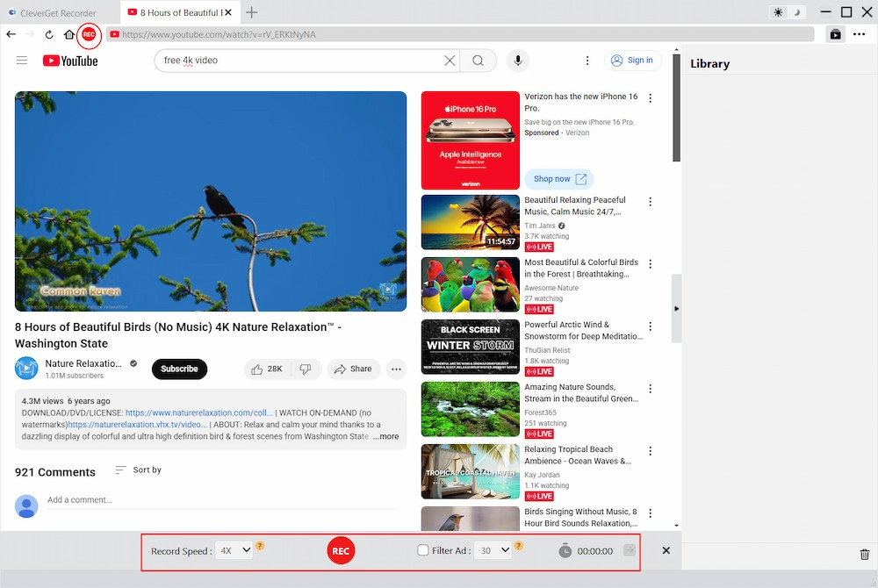Image resolution: width=878 pixels, height=588 pixels.
Task: Enable the Filter Ad checkbox
Action: (x=423, y=550)
